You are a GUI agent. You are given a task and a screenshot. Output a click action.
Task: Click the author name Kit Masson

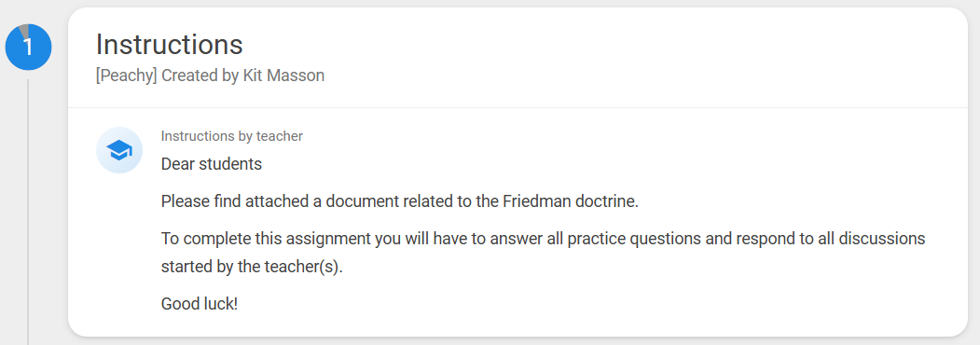283,76
